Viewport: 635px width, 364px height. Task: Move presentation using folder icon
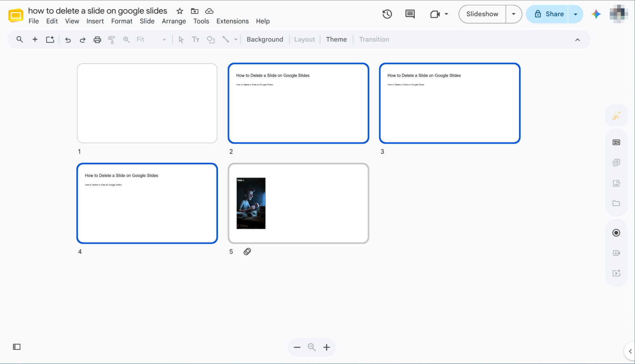(194, 11)
